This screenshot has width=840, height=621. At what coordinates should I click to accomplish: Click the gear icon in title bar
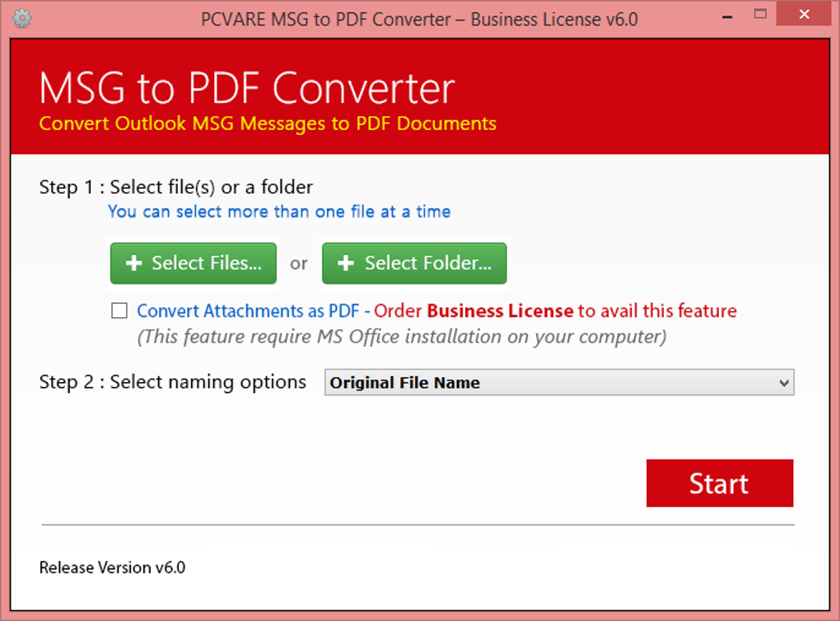pyautogui.click(x=22, y=19)
